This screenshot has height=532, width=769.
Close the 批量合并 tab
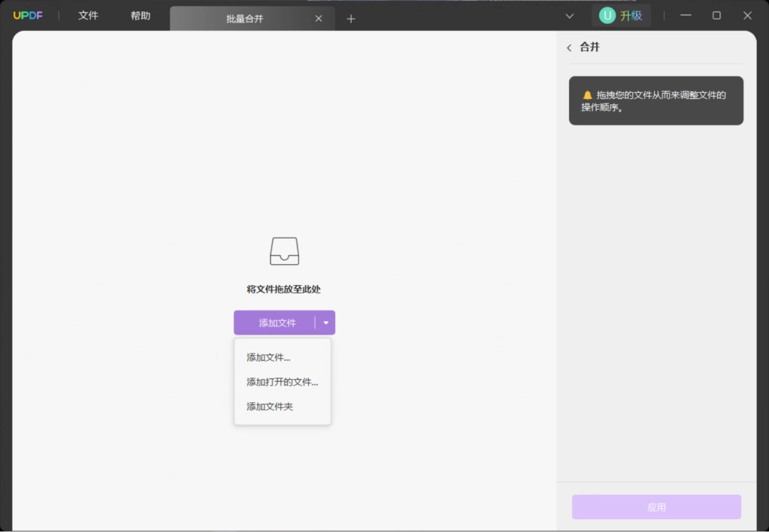pyautogui.click(x=318, y=19)
